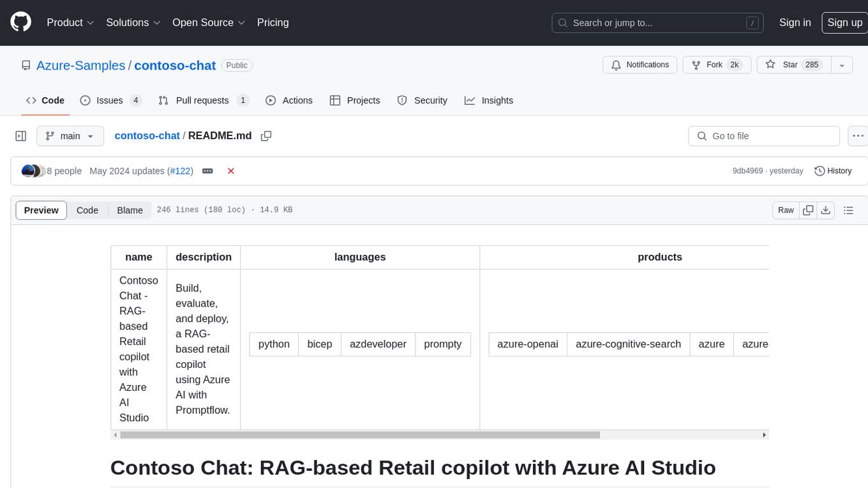Image resolution: width=868 pixels, height=488 pixels.
Task: Click the Go to file search box
Action: [x=764, y=136]
